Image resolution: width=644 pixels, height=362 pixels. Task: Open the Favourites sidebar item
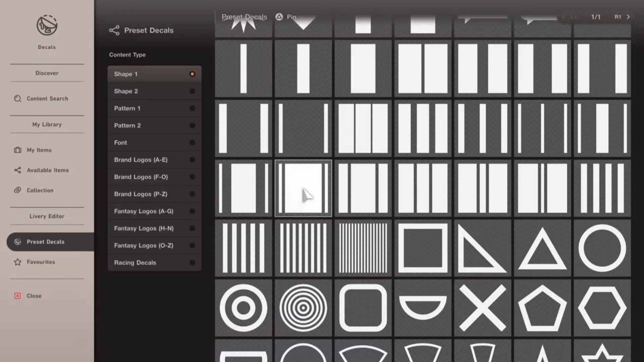click(x=41, y=262)
